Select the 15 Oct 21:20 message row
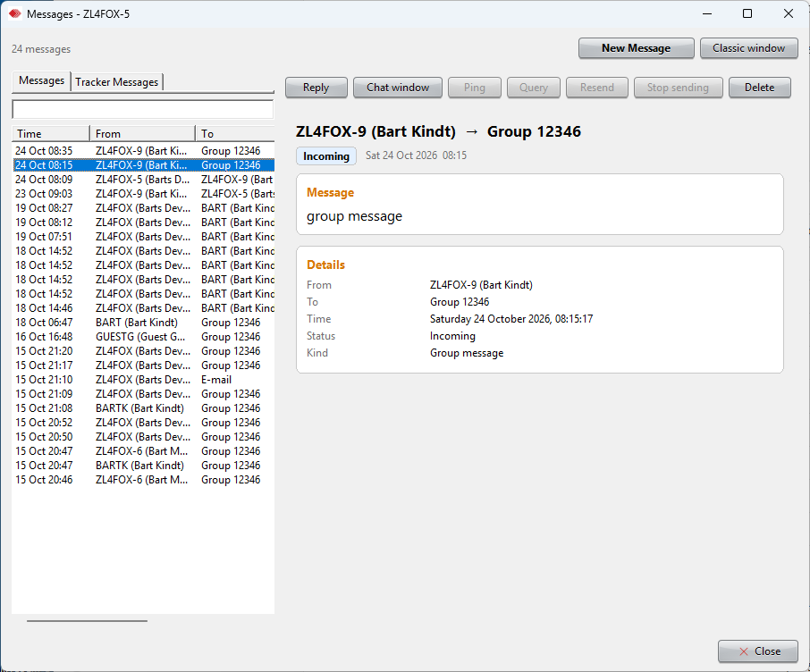 (x=143, y=351)
